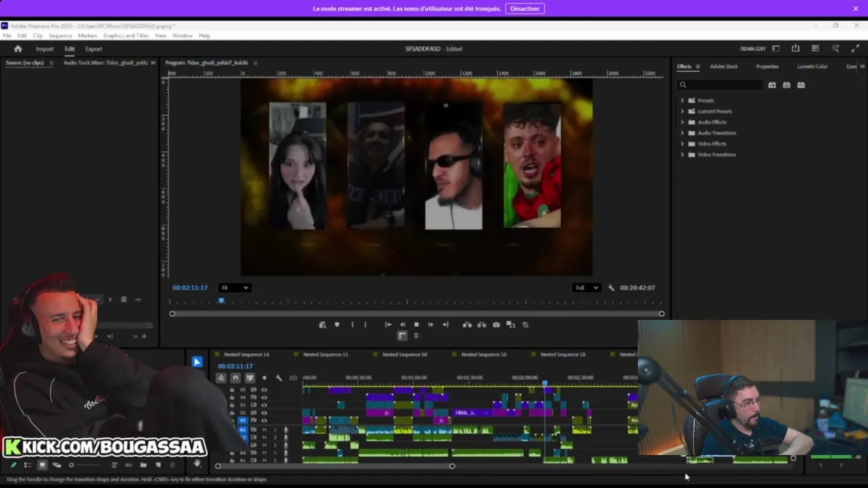The image size is (868, 488).
Task: Filter Accelerated Effects in Effects panel
Action: 772,85
